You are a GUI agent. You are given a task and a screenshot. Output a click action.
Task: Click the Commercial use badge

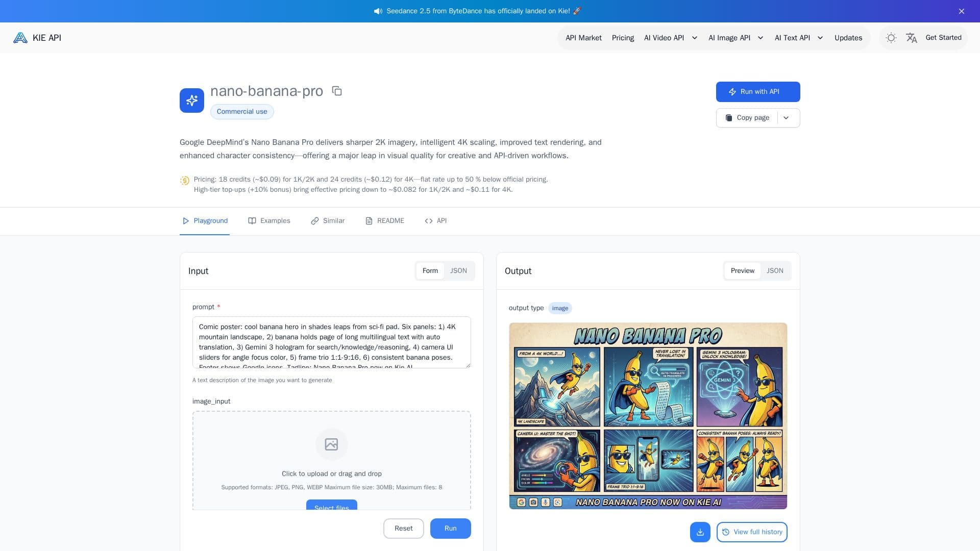pos(242,112)
